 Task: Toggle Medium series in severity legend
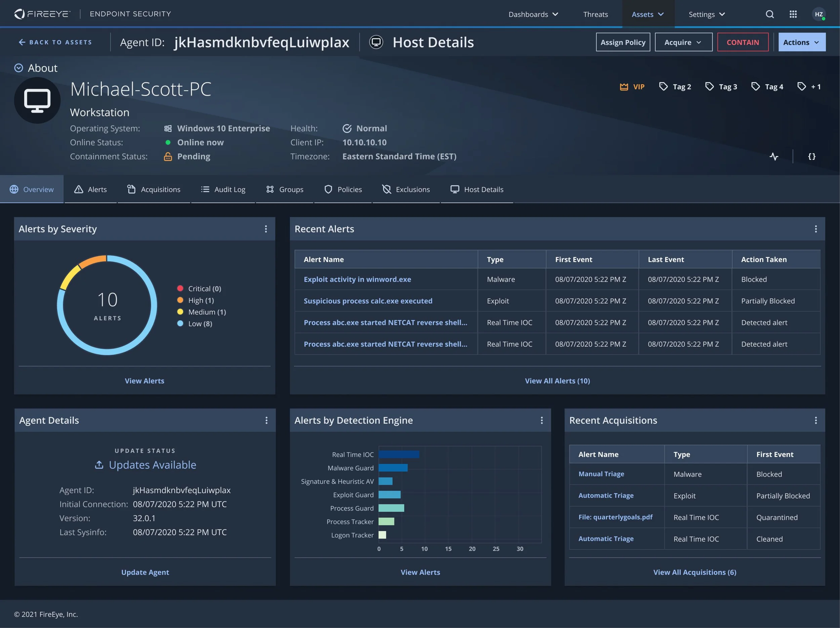[x=202, y=312]
